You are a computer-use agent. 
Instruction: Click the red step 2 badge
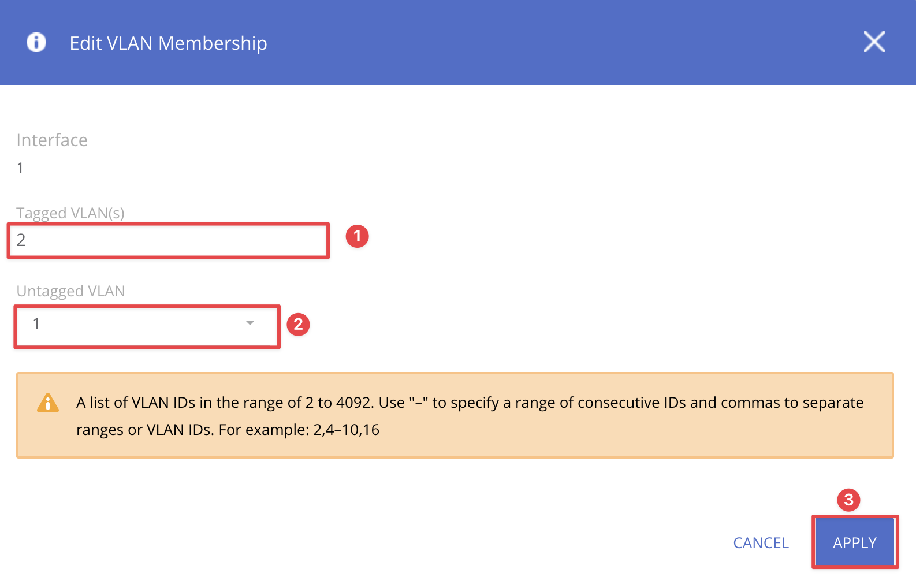pyautogui.click(x=298, y=324)
